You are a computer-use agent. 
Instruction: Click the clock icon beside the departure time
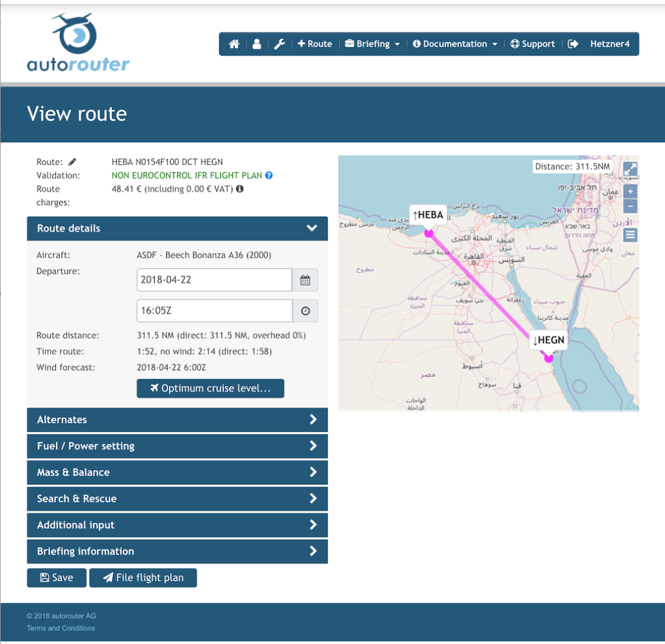pos(305,311)
